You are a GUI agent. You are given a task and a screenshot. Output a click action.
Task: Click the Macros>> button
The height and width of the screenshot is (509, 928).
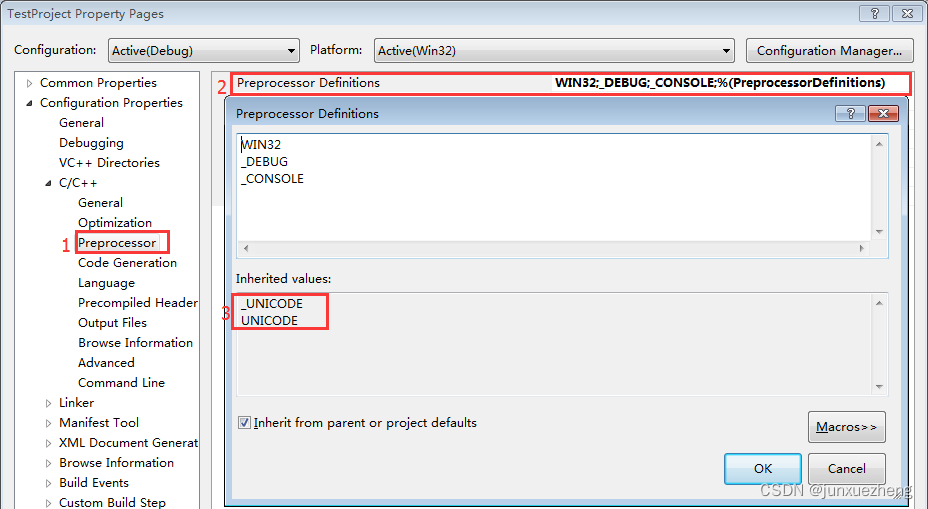846,427
